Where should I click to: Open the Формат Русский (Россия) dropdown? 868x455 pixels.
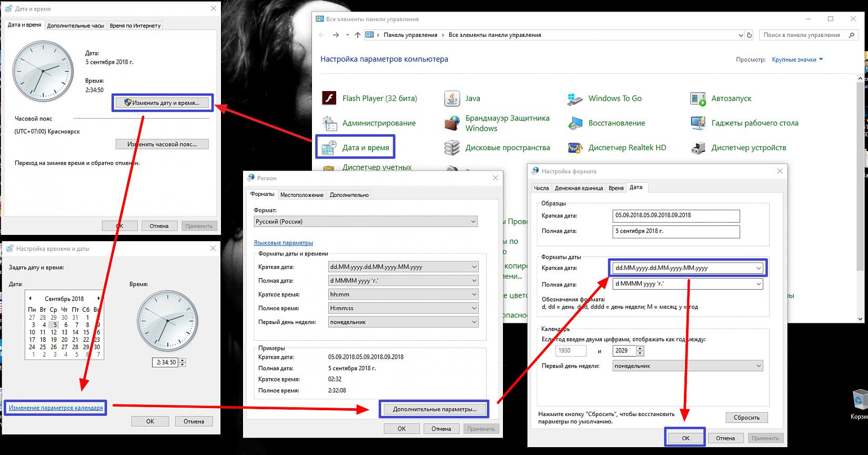pyautogui.click(x=366, y=222)
